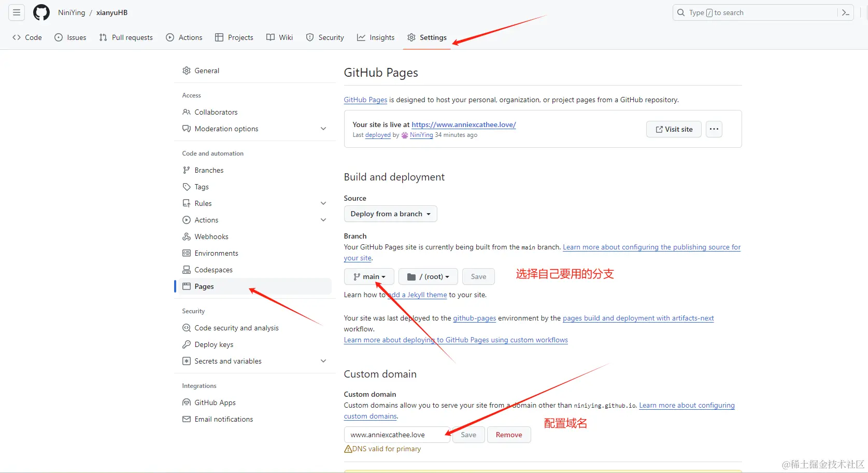Click the Email notifications envelope icon

pos(187,419)
